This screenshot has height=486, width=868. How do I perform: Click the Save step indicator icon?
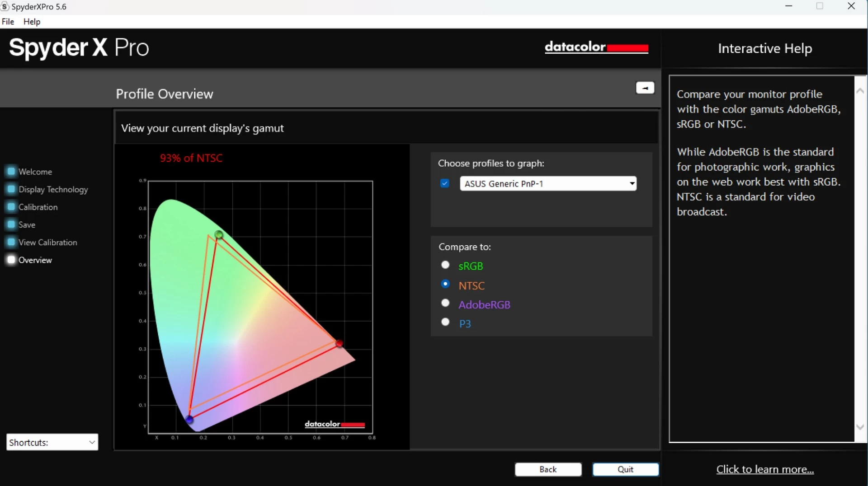point(11,224)
